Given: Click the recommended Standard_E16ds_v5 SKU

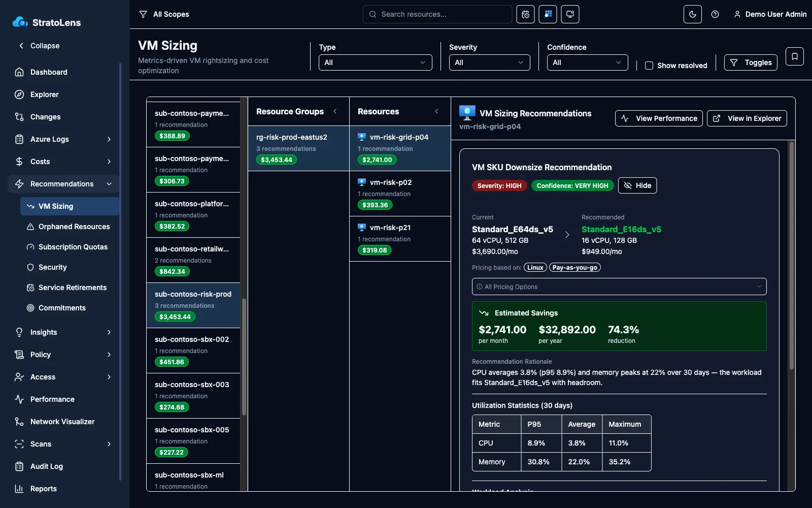Looking at the screenshot, I should coord(621,229).
